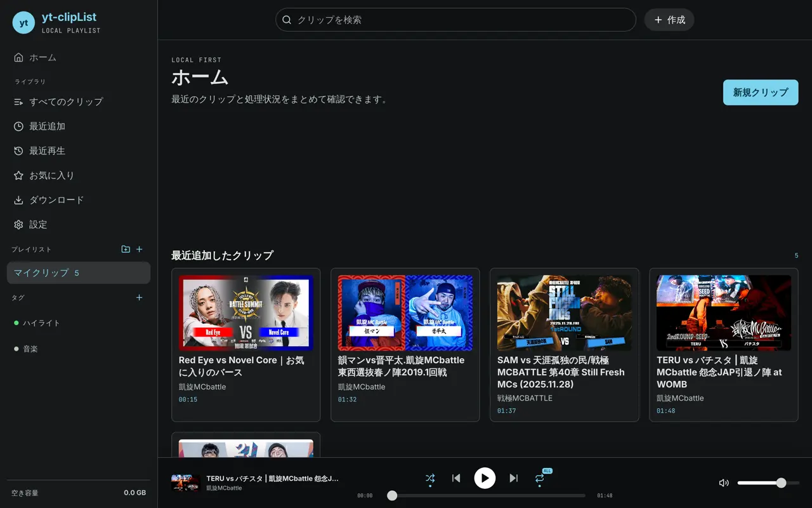Viewport: 812px width, 508px height.
Task: Open the Red Eye vs Novel Core thumbnail
Action: tap(246, 313)
